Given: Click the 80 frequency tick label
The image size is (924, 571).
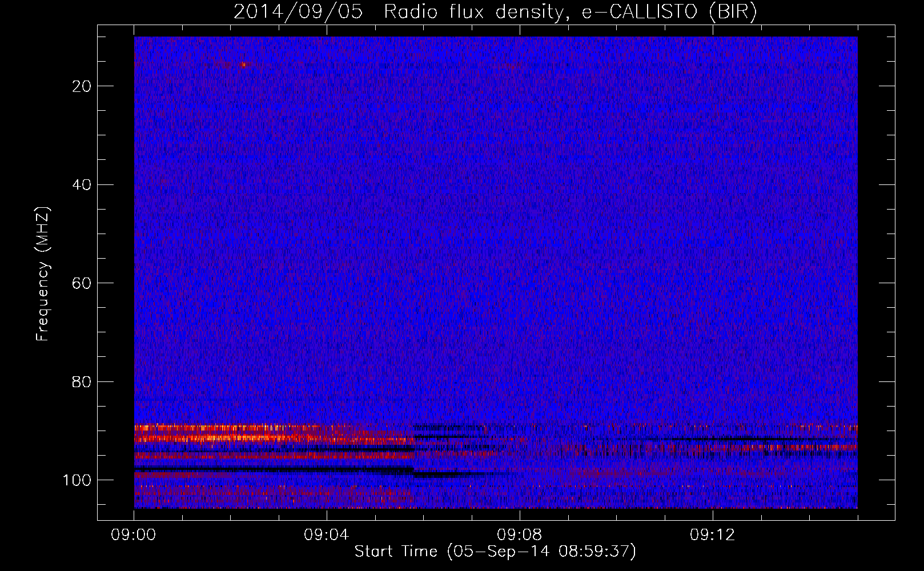Looking at the screenshot, I should [x=82, y=381].
